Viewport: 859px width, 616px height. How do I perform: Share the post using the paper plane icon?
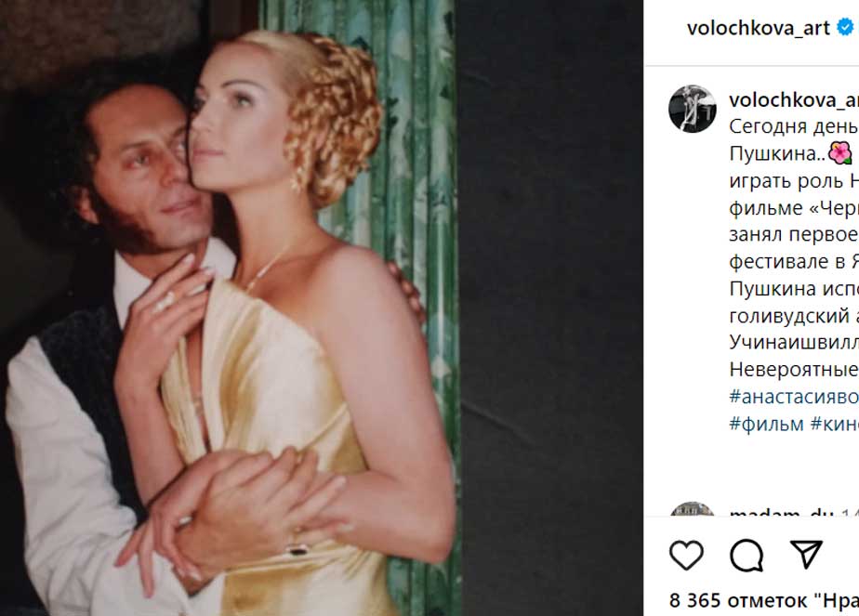click(x=806, y=555)
